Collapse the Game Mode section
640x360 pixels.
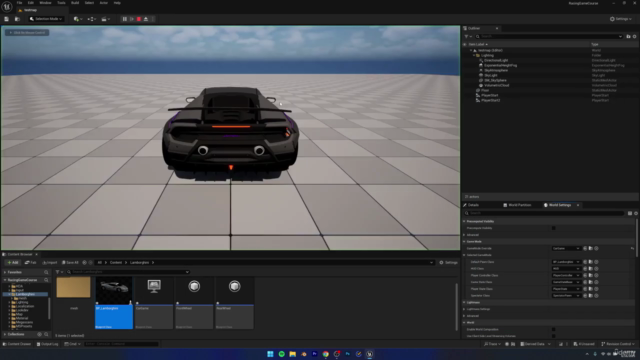pyautogui.click(x=464, y=242)
